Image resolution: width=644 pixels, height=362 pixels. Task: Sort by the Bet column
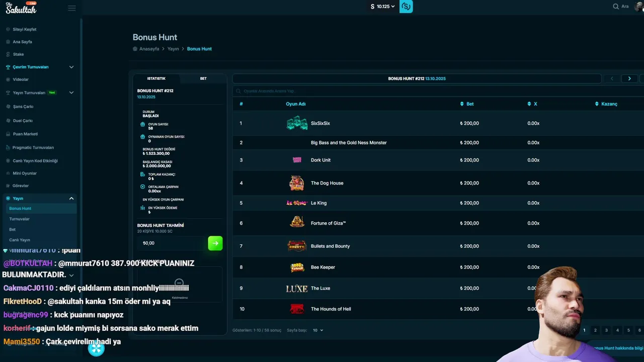click(467, 104)
